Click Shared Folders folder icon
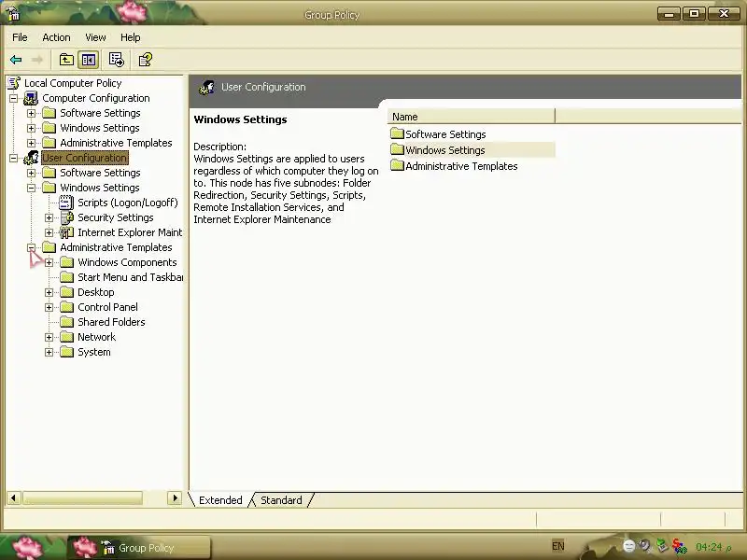 [66, 322]
